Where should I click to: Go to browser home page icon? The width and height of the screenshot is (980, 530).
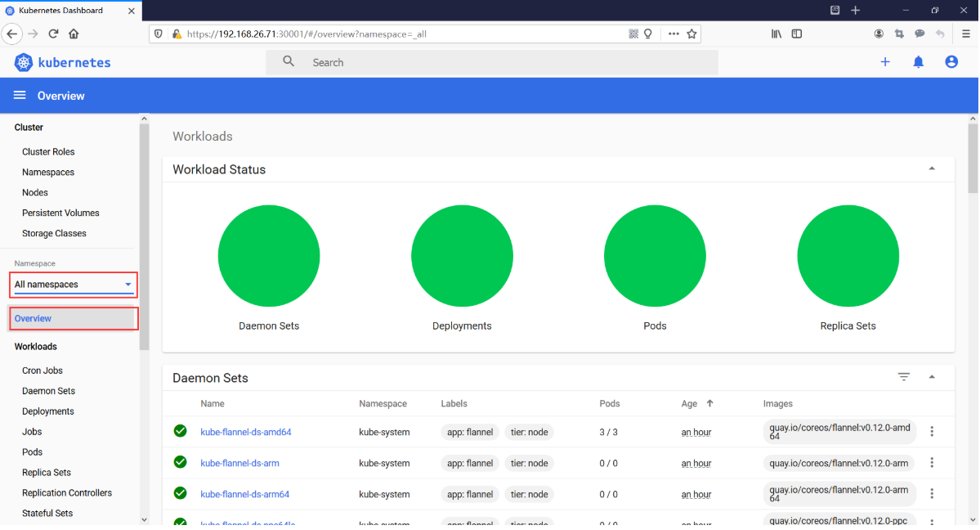(74, 34)
